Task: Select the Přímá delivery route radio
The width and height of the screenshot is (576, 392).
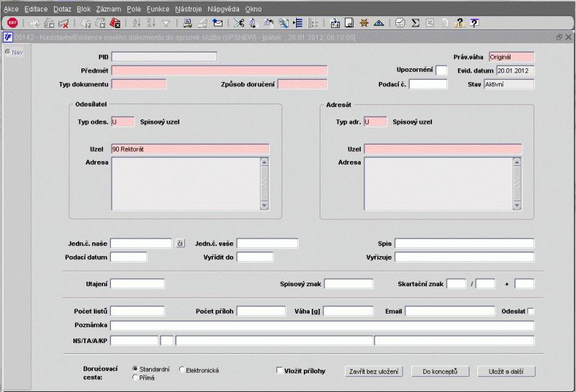Action: click(x=135, y=377)
